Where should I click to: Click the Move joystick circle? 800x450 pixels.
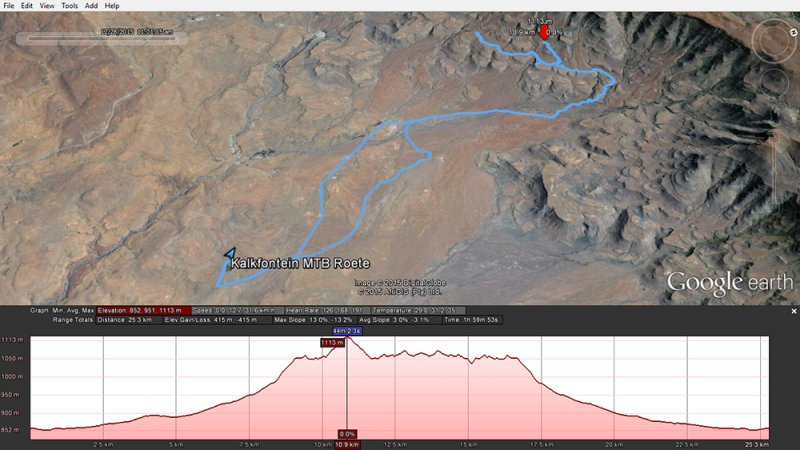coord(774,82)
